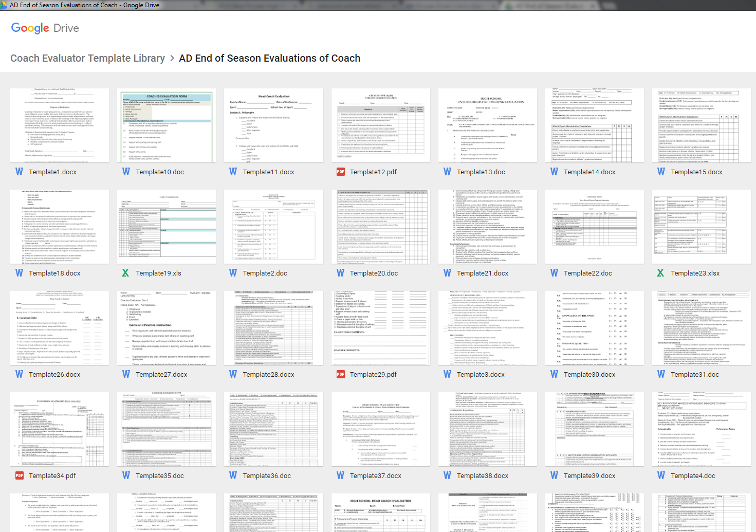Click the Google Drive logo
This screenshot has height=532, width=756.
click(x=45, y=28)
